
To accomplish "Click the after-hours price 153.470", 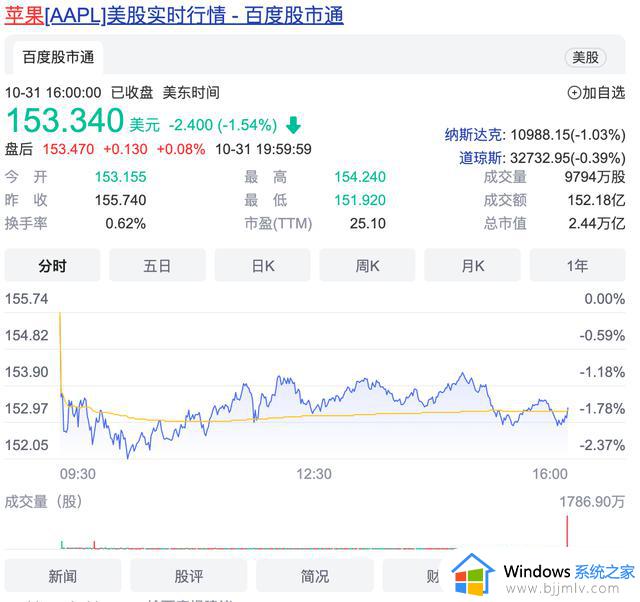I will (x=68, y=149).
